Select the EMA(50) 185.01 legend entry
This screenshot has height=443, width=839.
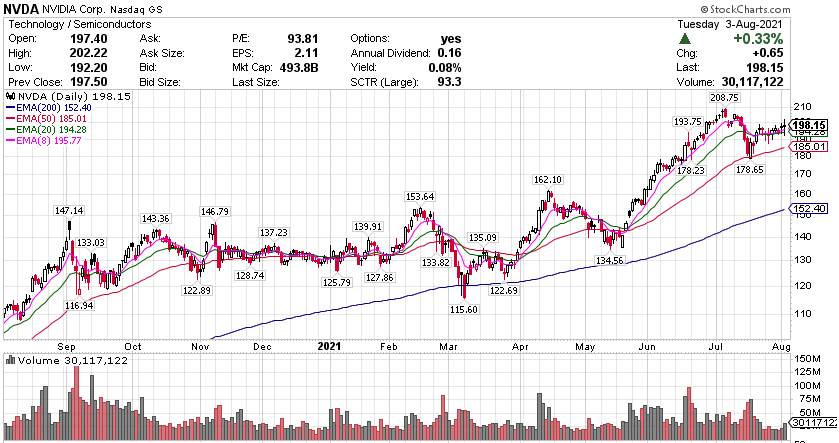click(47, 119)
